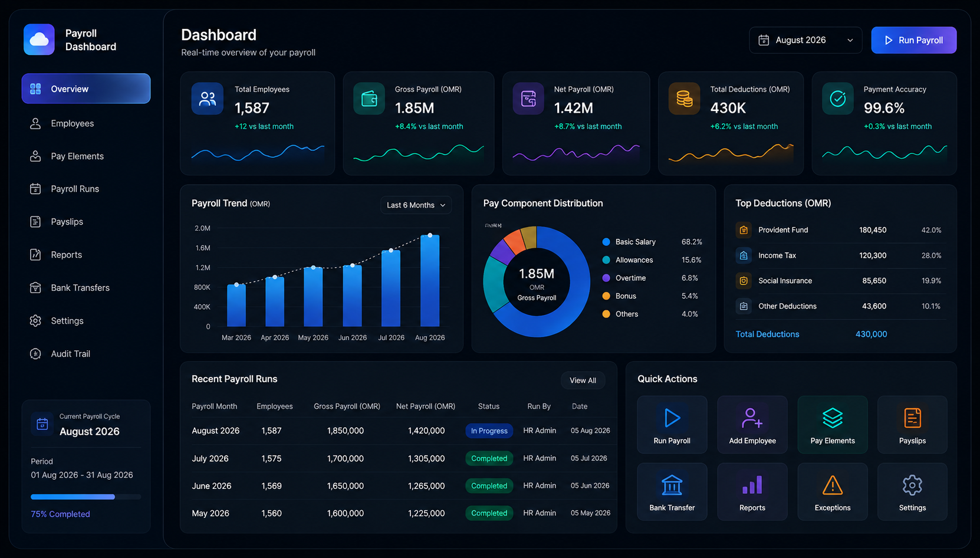This screenshot has width=980, height=558.
Task: Click the Income Tax icon
Action: click(x=744, y=255)
